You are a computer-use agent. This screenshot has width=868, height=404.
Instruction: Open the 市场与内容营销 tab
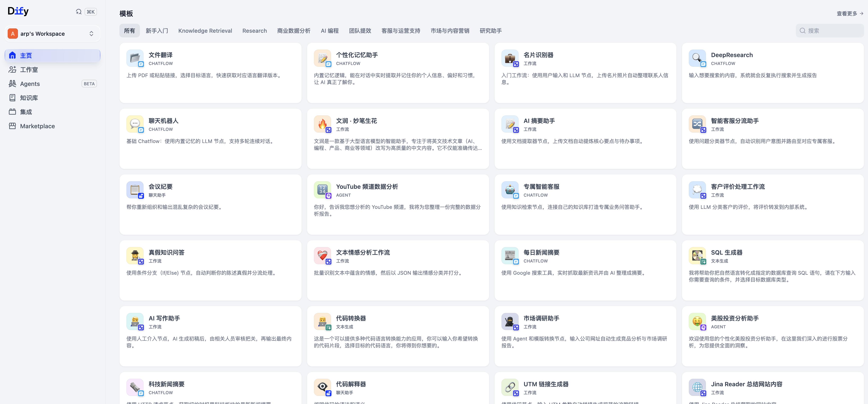coord(450,31)
